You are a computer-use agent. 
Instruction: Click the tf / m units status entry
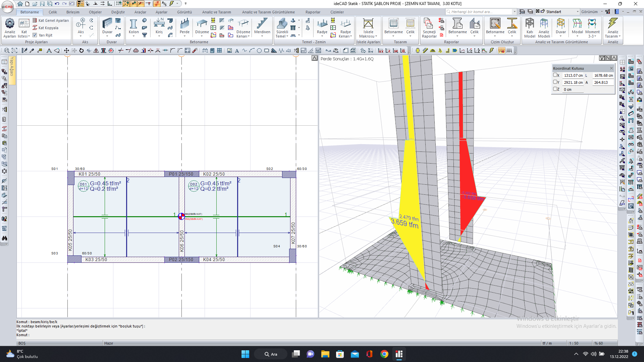[x=547, y=343]
